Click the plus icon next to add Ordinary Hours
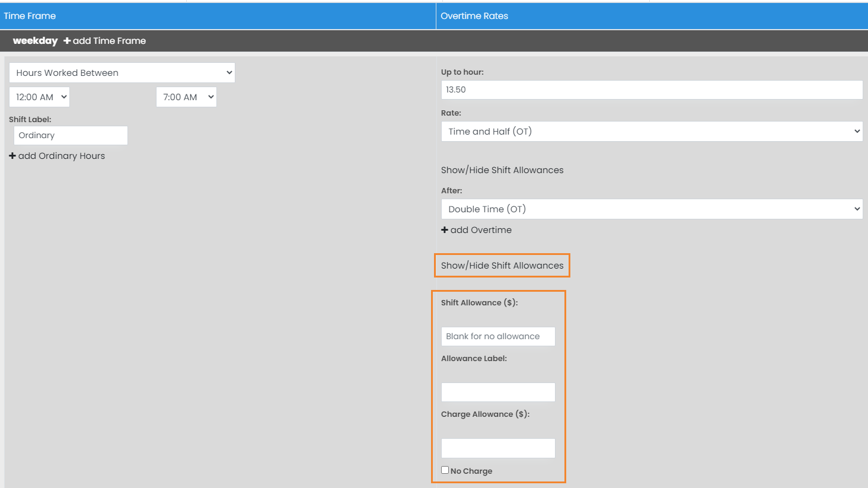Screen dimensions: 868x488 [12, 156]
